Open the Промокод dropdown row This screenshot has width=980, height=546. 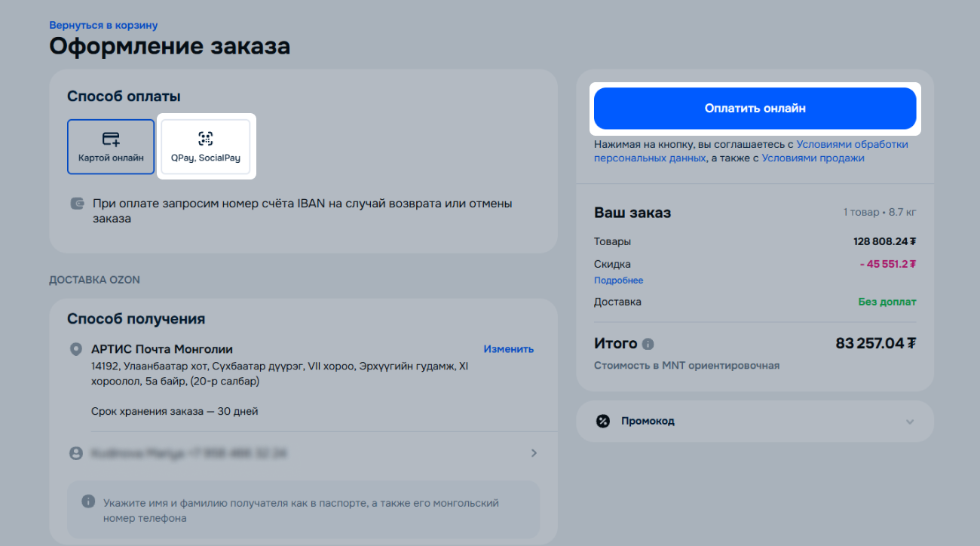(755, 421)
